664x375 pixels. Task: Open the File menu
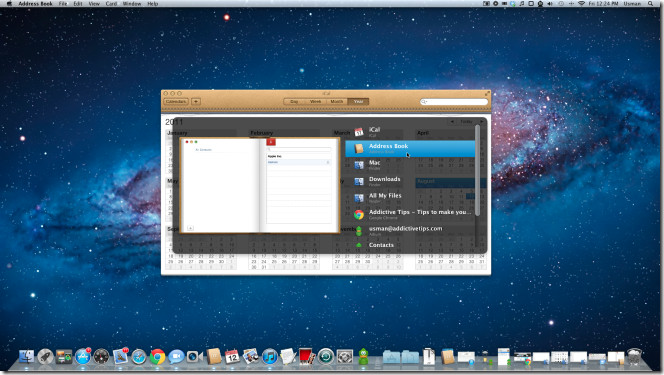(63, 3)
